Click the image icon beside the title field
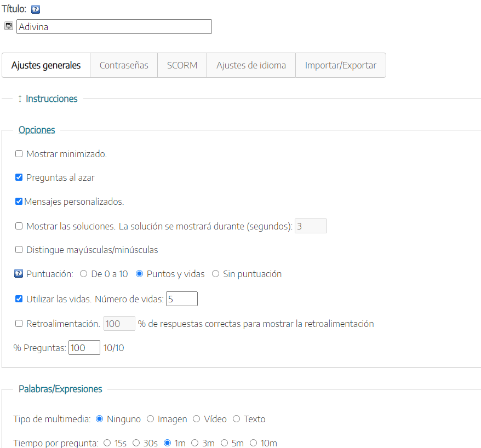 click(x=9, y=26)
